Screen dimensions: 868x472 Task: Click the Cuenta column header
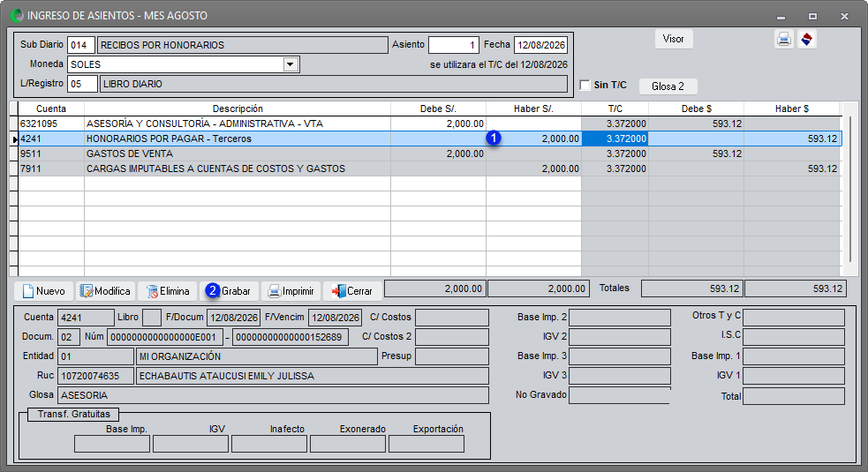51,109
